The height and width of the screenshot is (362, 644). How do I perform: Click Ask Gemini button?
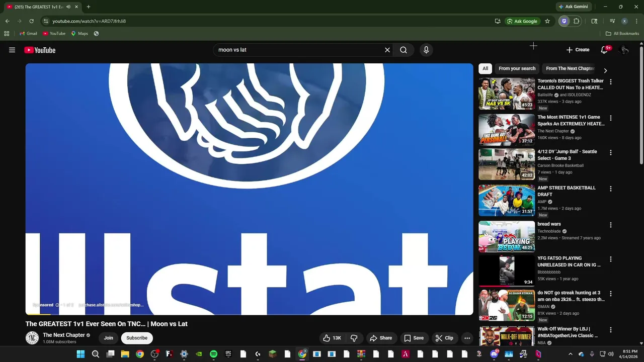[573, 7]
